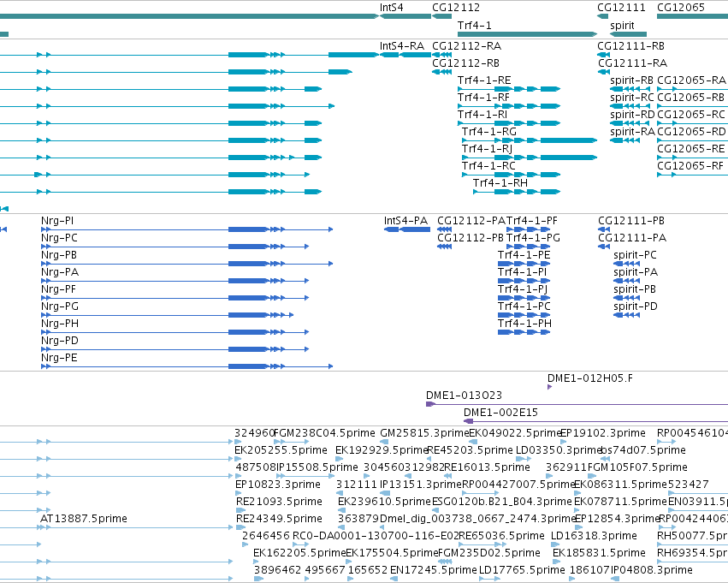Viewport: 728px width, 583px height.
Task: Click the CG12112 gene label
Action: 456,8
